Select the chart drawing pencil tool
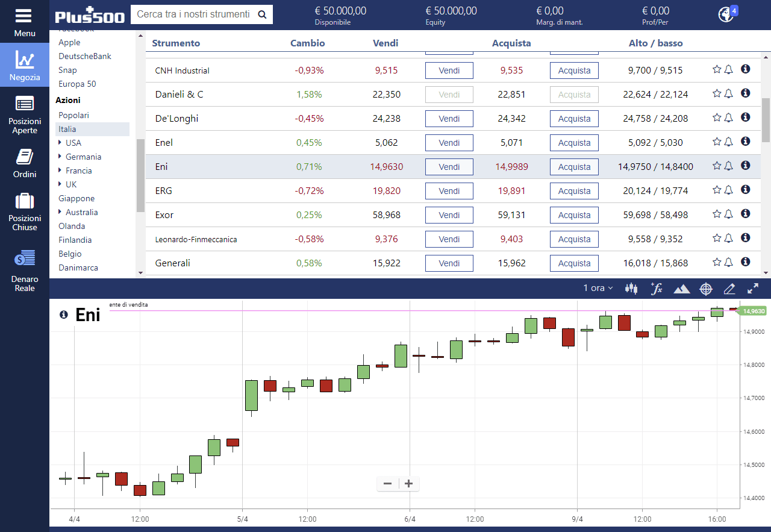Viewport: 771px width, 532px height. click(x=729, y=289)
